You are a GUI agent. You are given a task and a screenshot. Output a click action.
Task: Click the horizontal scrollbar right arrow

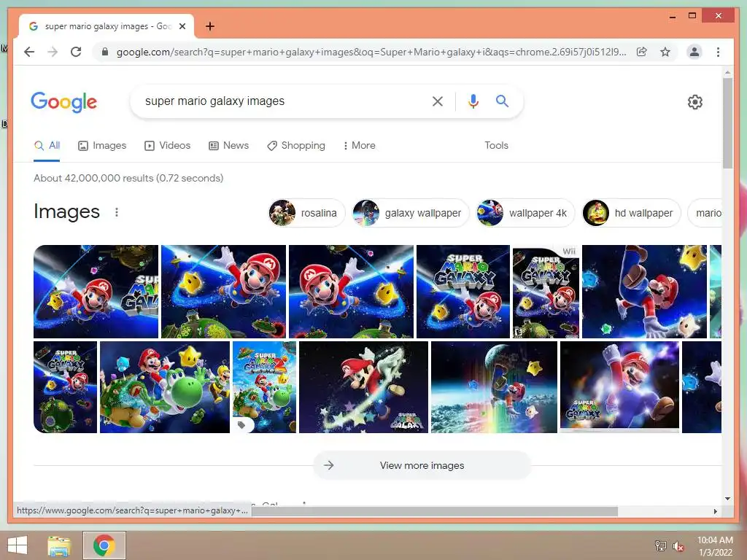pyautogui.click(x=715, y=511)
